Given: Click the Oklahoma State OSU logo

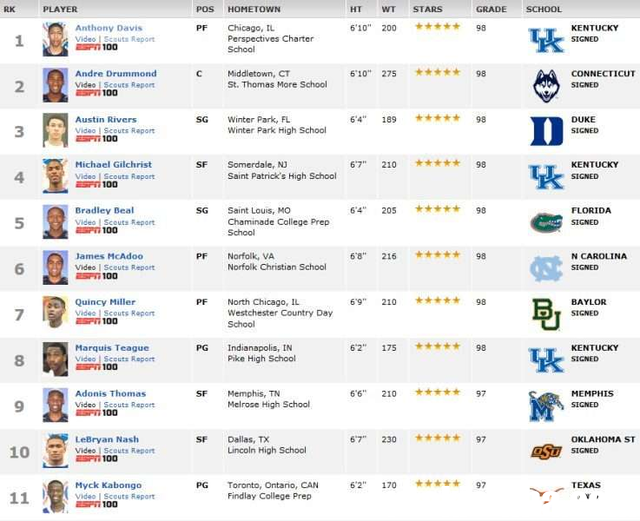Looking at the screenshot, I should click(x=546, y=452).
